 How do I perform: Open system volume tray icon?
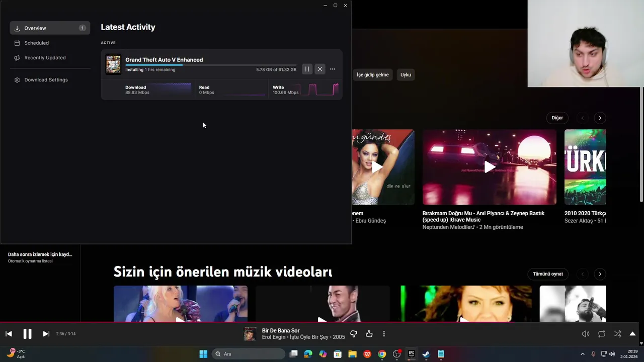[612, 354]
